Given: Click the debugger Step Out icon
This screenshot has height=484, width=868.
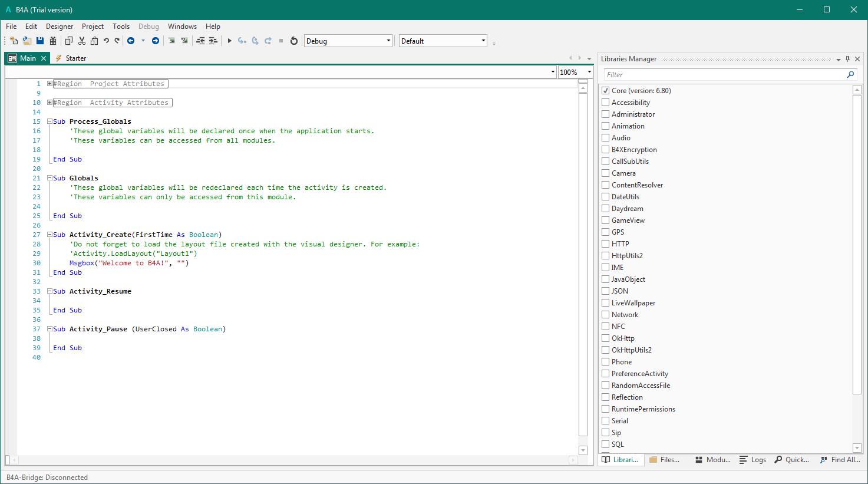Looking at the screenshot, I should [x=268, y=41].
